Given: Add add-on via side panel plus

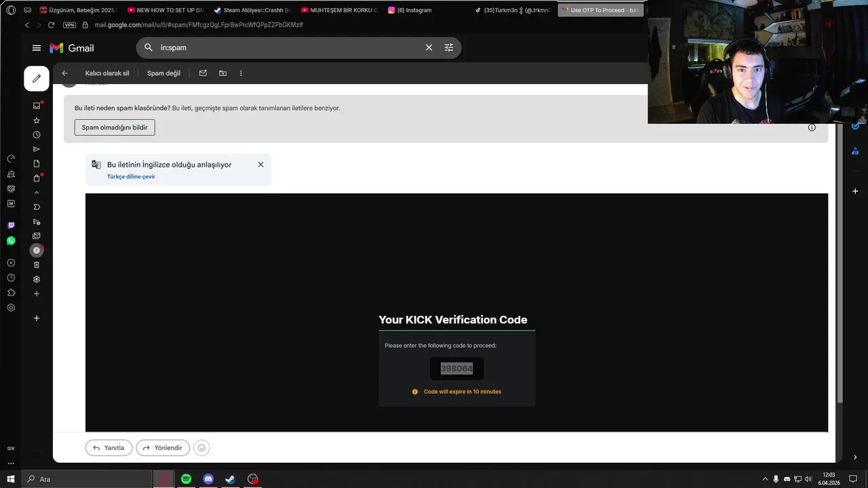Looking at the screenshot, I should click(x=855, y=191).
